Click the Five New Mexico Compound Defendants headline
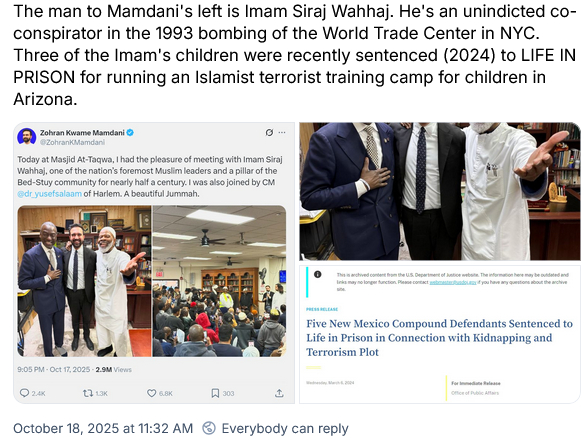 coord(439,338)
